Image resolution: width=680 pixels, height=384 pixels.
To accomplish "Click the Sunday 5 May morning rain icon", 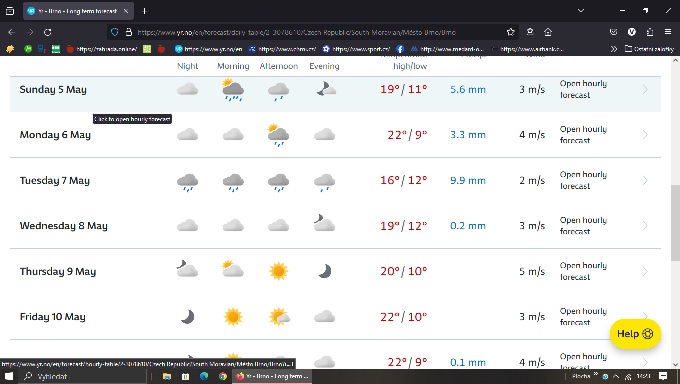I will [x=233, y=90].
